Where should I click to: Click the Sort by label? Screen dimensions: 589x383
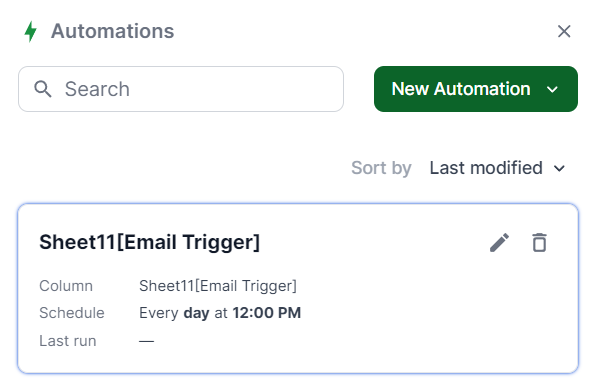tap(381, 168)
